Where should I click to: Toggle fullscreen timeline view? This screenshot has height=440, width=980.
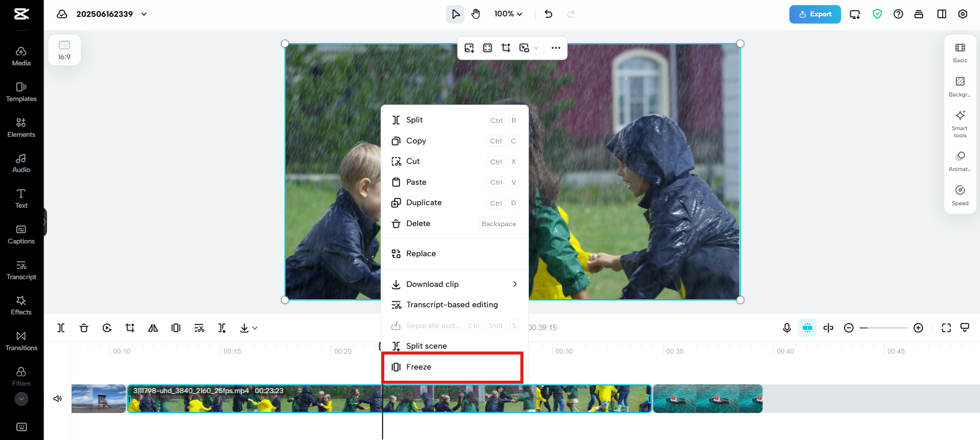tap(946, 328)
